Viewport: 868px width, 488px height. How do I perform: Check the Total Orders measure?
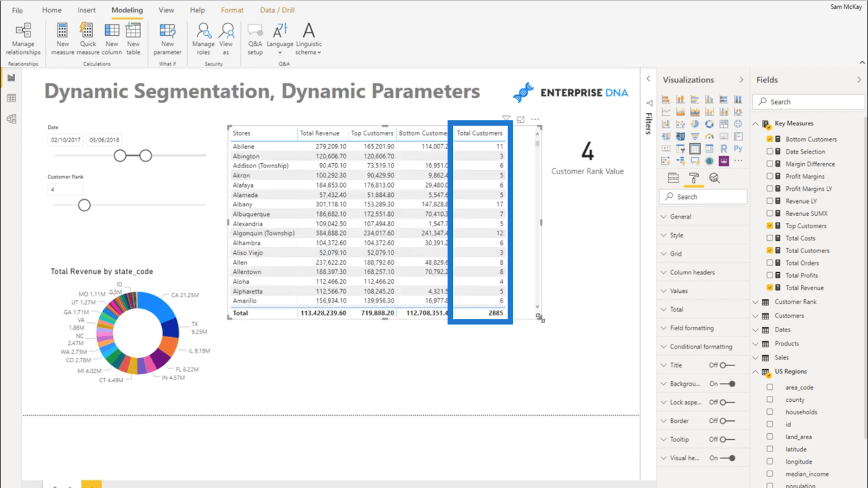coord(770,263)
